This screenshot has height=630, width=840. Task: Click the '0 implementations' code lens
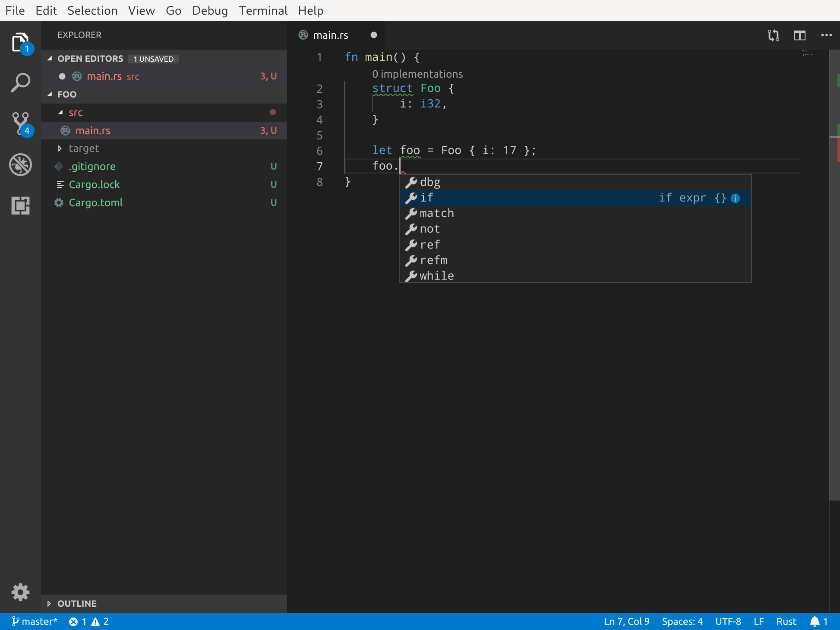click(417, 74)
